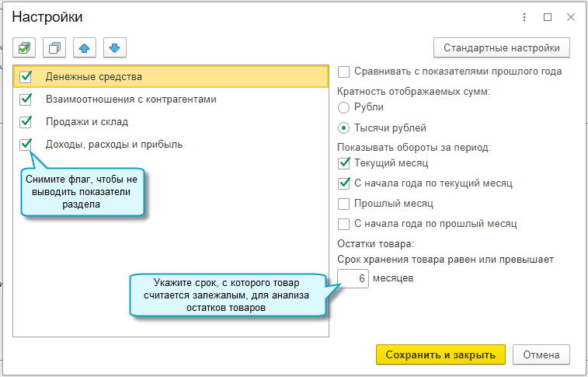The image size is (588, 377).
Task: Disable the Продажи и склад section
Action: coord(26,122)
